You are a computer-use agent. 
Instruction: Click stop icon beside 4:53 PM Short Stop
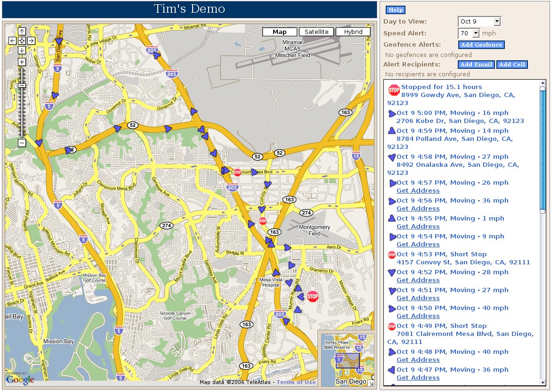click(392, 255)
